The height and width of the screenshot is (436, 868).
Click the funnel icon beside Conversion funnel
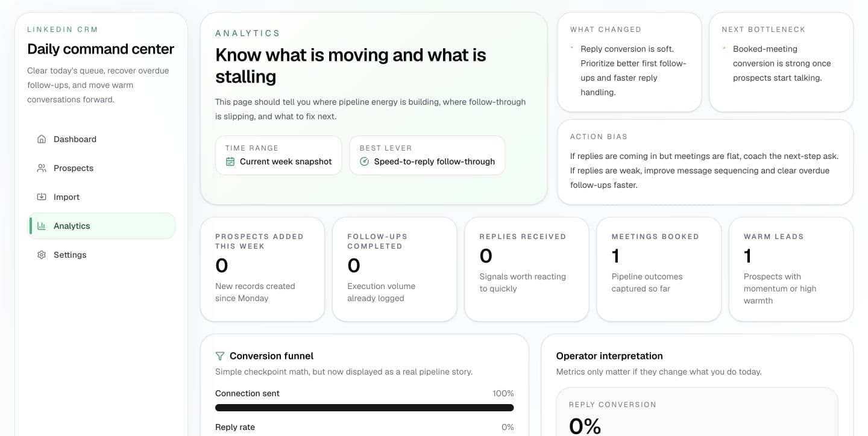coord(220,356)
